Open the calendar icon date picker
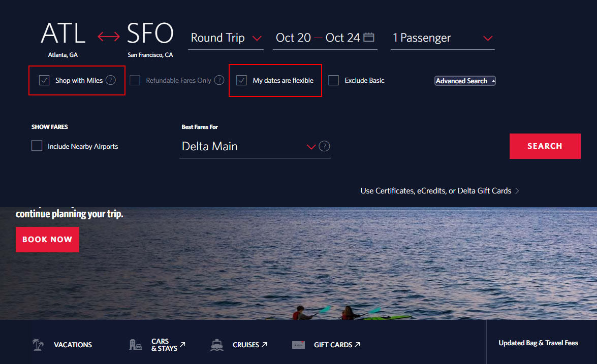The height and width of the screenshot is (364, 597). point(369,37)
